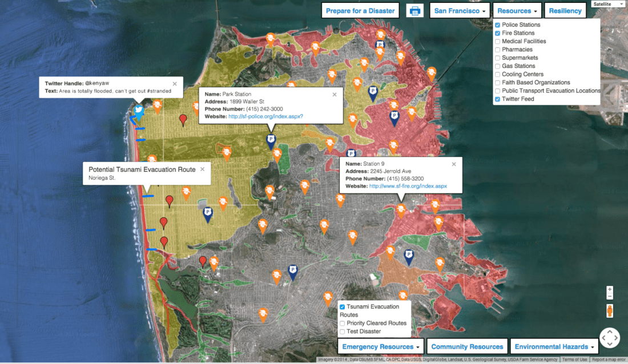Expand the Environmental Hazards dropdown

(x=553, y=346)
